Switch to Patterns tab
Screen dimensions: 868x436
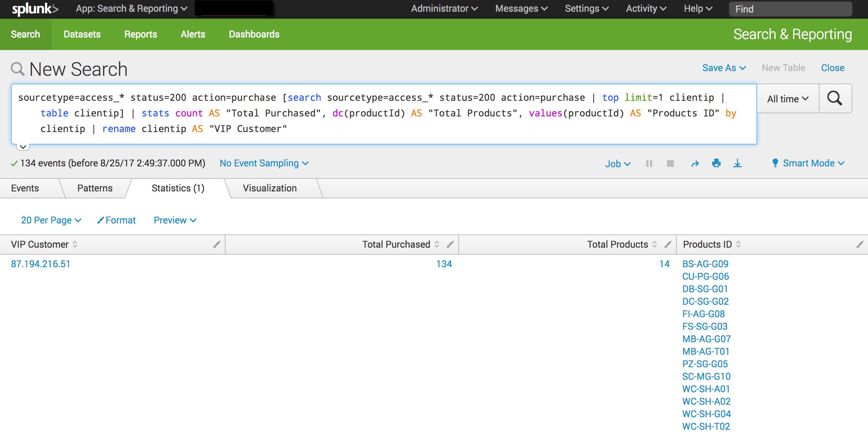point(95,188)
